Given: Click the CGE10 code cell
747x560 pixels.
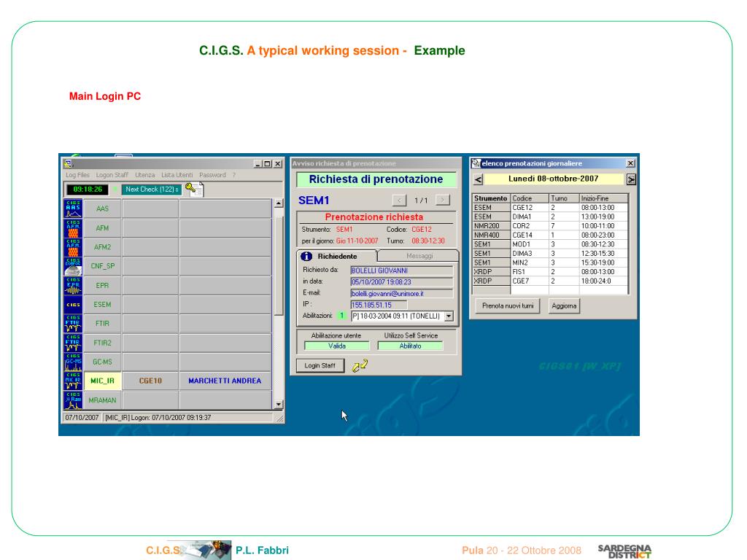Looking at the screenshot, I should [150, 381].
